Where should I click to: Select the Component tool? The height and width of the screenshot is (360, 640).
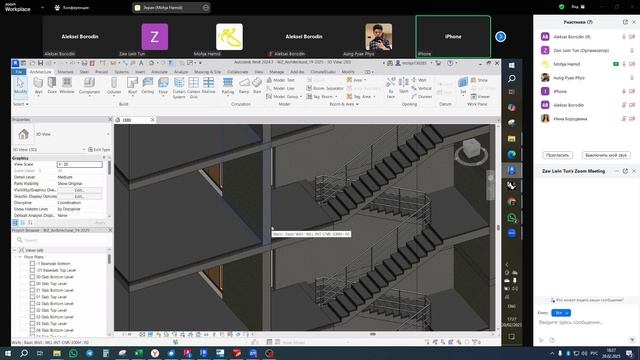pyautogui.click(x=89, y=86)
